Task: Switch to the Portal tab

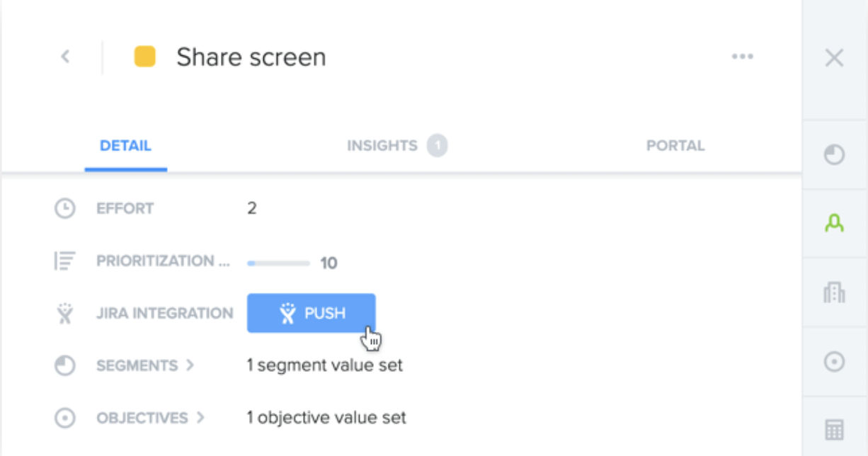Action: click(x=675, y=146)
